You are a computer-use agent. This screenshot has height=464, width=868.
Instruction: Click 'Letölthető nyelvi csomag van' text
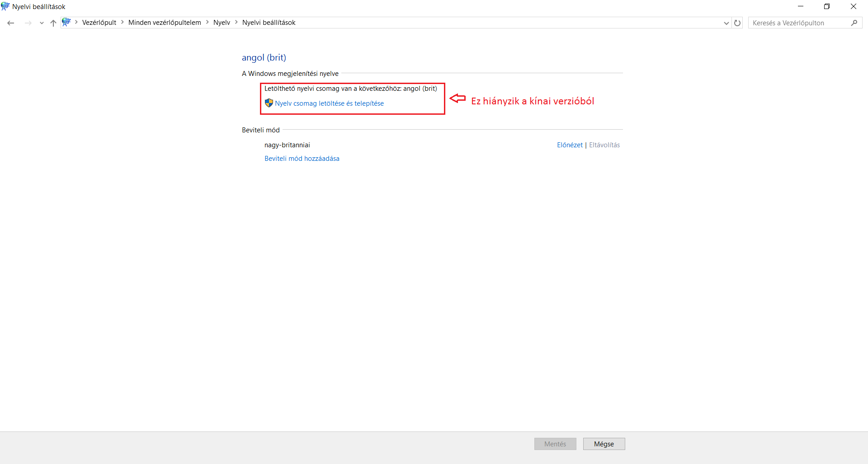pos(351,89)
